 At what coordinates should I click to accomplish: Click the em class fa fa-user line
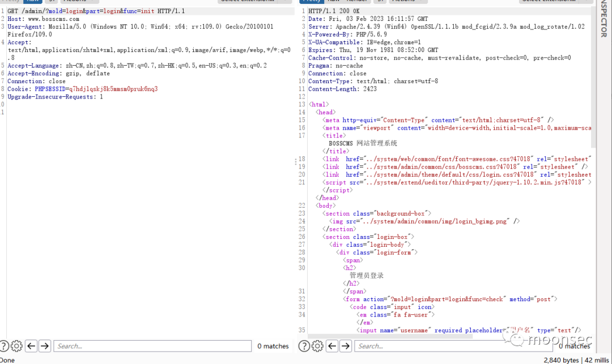[396, 315]
